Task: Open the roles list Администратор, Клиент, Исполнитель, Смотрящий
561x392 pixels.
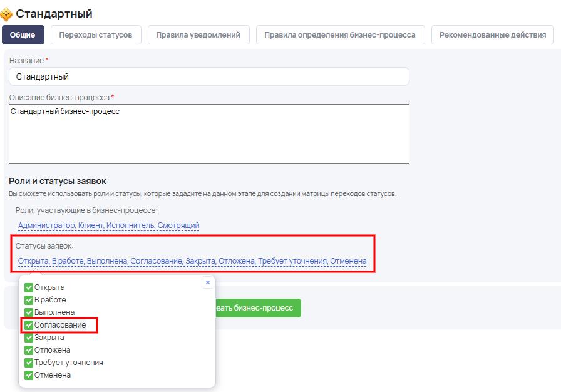Action: pos(108,225)
